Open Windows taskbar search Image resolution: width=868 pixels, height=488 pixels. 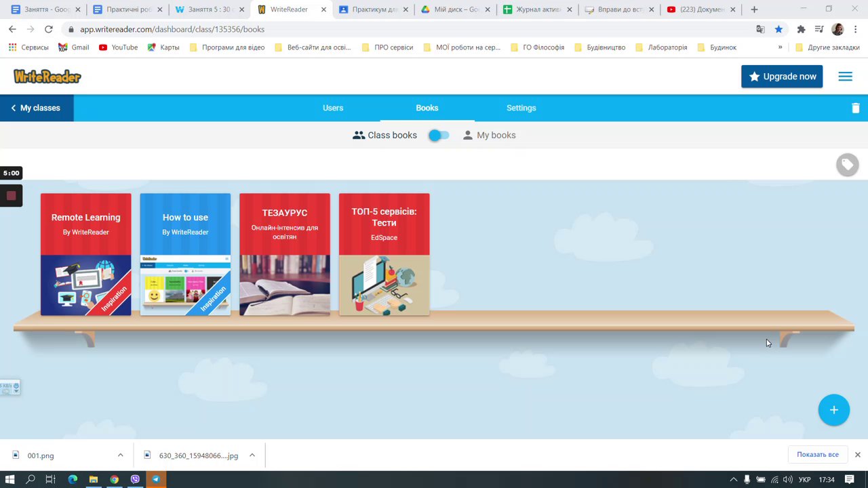pyautogui.click(x=31, y=479)
